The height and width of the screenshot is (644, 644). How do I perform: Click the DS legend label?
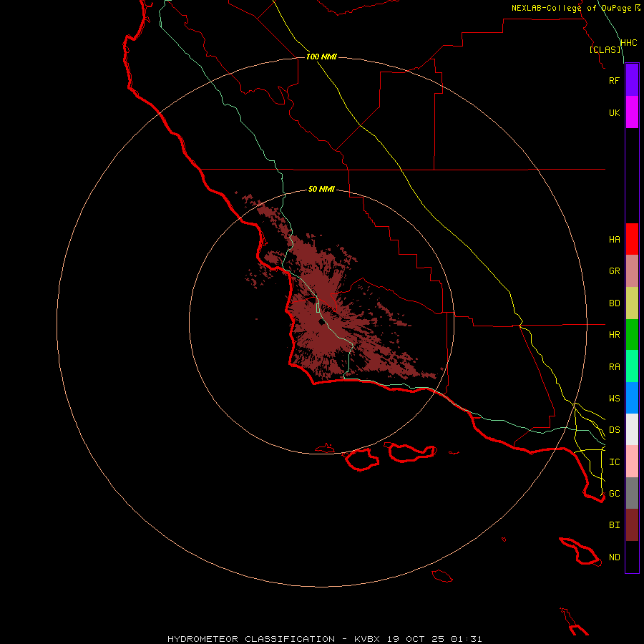click(614, 430)
